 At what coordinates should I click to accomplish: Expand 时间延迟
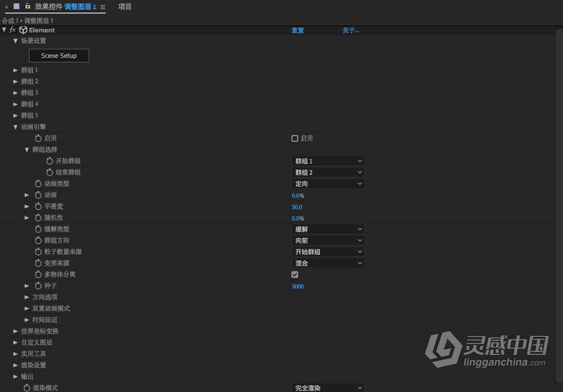click(x=27, y=320)
